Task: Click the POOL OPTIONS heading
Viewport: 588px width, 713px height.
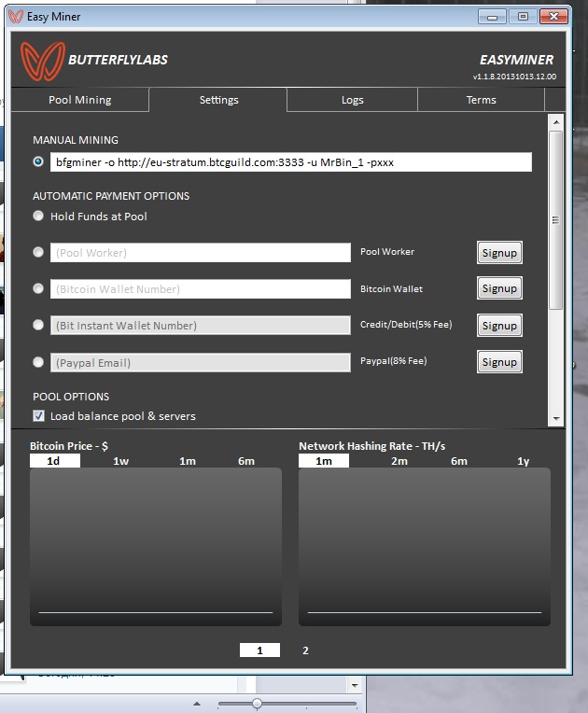Action: point(71,397)
